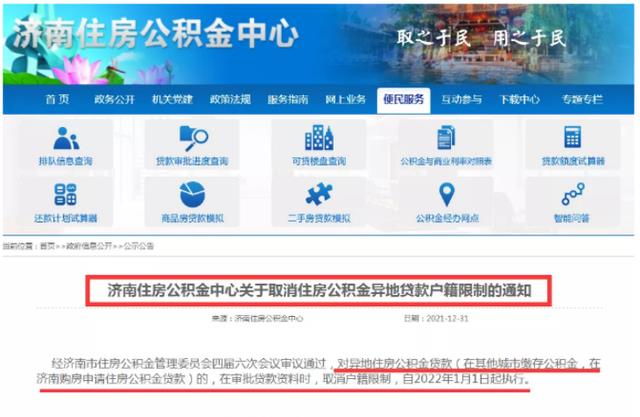Open the 公积金经办网点 map pin icon
The width and height of the screenshot is (640, 417).
tap(447, 195)
